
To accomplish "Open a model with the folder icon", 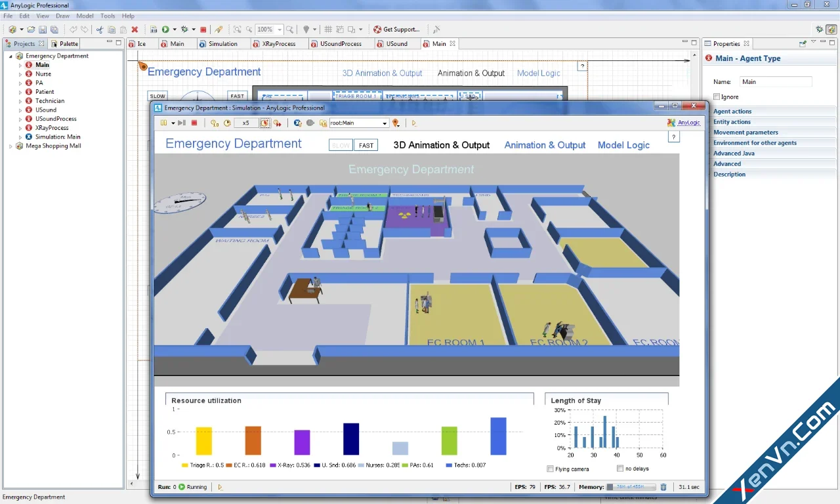I will tap(31, 30).
